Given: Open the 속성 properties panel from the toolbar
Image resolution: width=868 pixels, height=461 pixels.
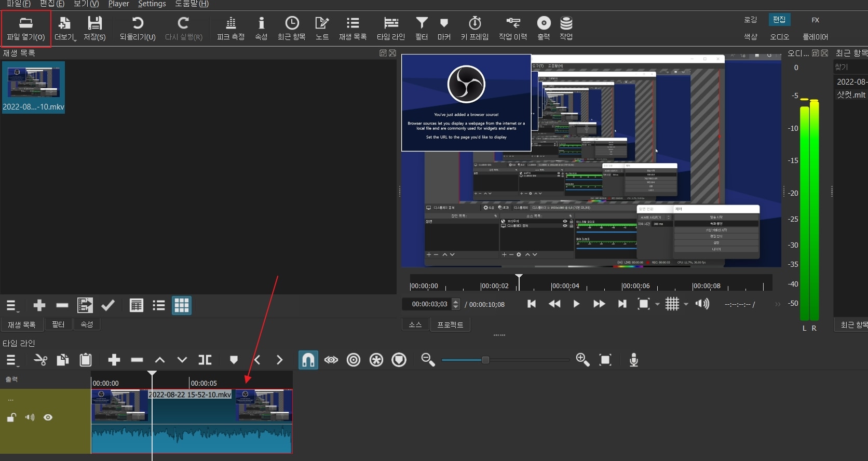Looking at the screenshot, I should 261,29.
